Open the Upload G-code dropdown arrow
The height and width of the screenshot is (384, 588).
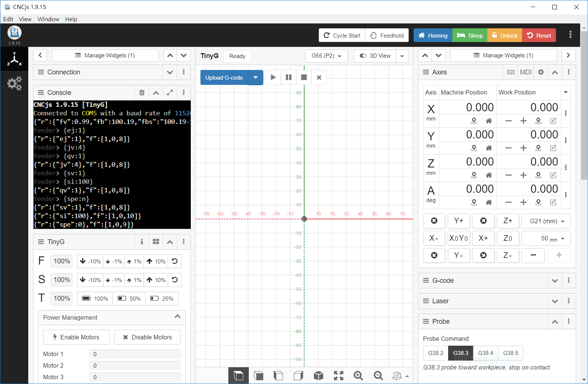pos(256,77)
